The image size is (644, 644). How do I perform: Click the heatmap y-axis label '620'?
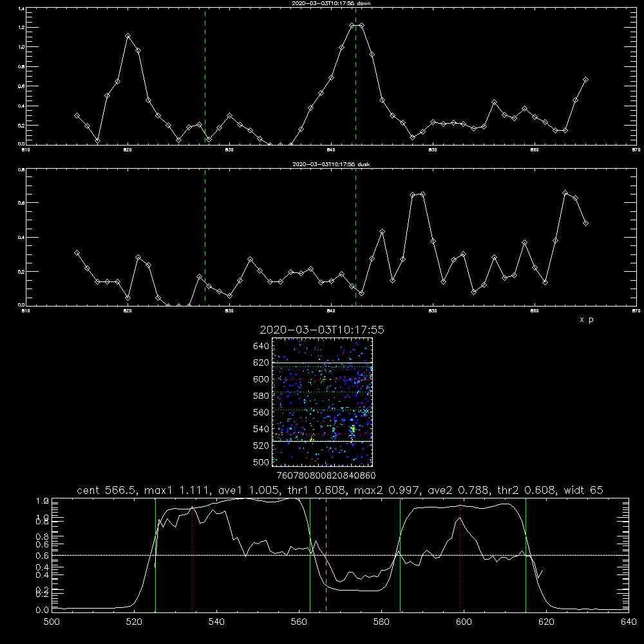tap(261, 363)
